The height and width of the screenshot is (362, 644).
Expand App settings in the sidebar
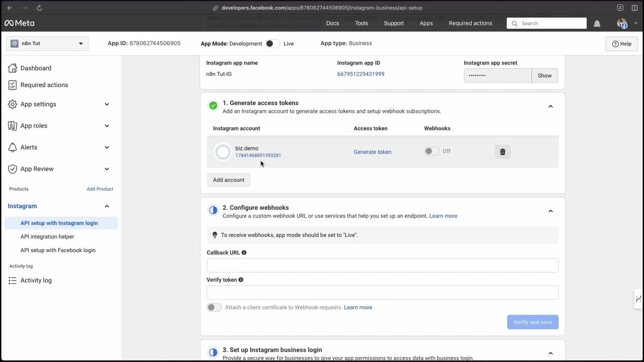[x=107, y=104]
